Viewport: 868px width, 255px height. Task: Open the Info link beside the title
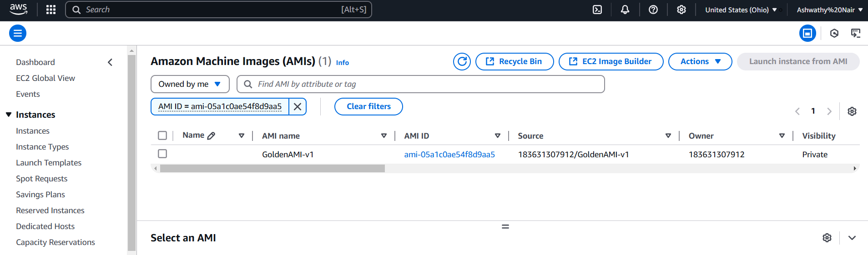(x=343, y=63)
